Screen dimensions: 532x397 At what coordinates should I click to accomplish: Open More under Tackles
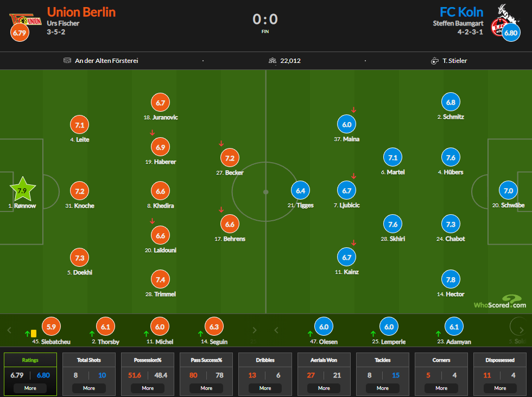point(383,388)
